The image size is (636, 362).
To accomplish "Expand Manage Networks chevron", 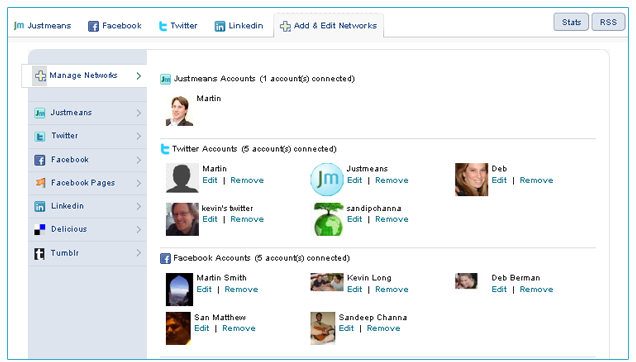I will (139, 76).
